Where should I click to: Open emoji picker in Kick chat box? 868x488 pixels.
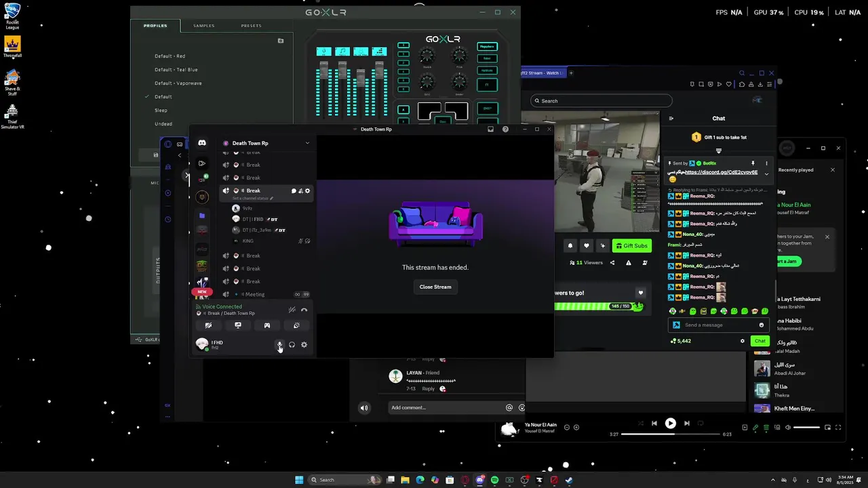[x=762, y=325]
